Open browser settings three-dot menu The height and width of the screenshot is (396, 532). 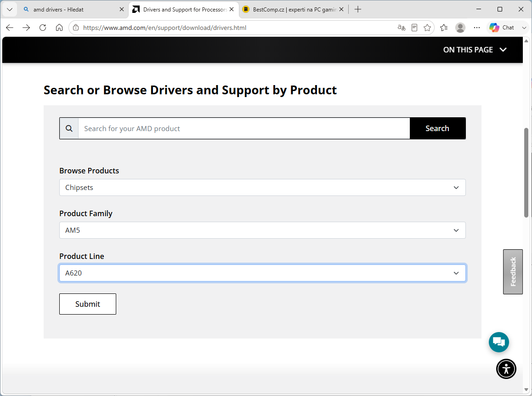click(477, 28)
